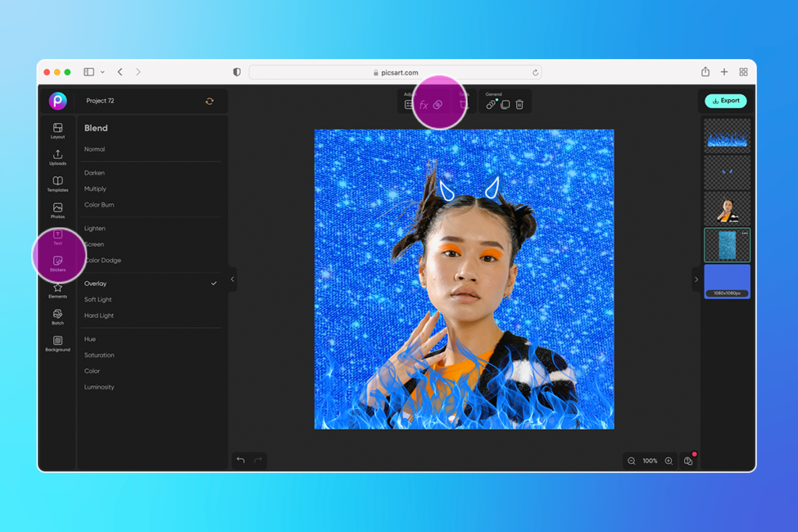Screen dimensions: 798x532
Task: Select the glitter texture layer thumbnail
Action: (726, 244)
